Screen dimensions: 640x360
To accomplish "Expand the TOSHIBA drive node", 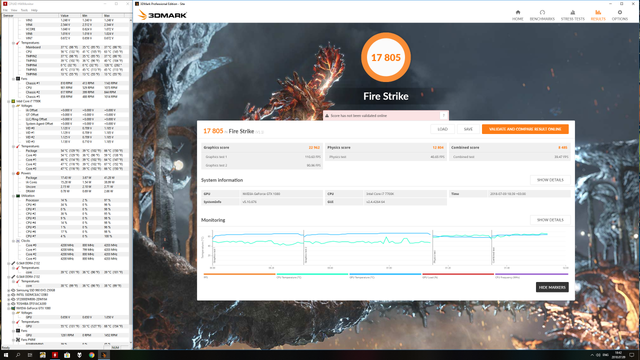I will (x=9, y=304).
